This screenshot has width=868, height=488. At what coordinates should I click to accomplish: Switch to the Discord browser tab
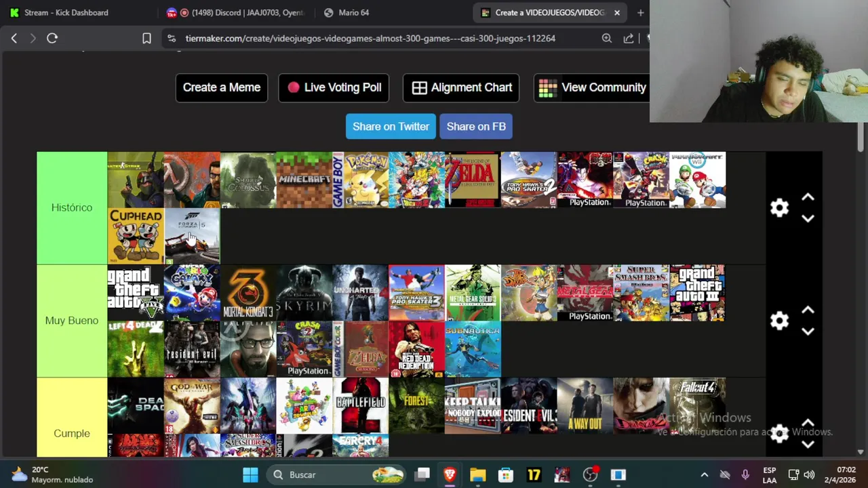236,12
